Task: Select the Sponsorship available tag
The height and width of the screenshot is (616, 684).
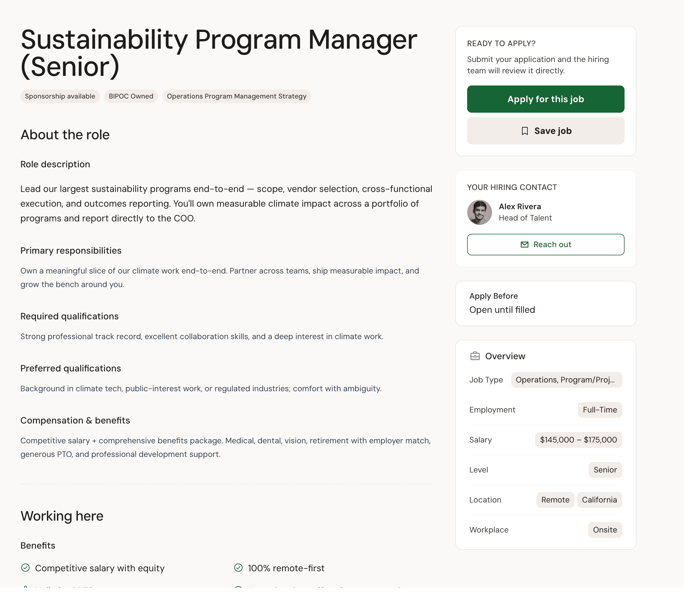Action: pos(60,96)
